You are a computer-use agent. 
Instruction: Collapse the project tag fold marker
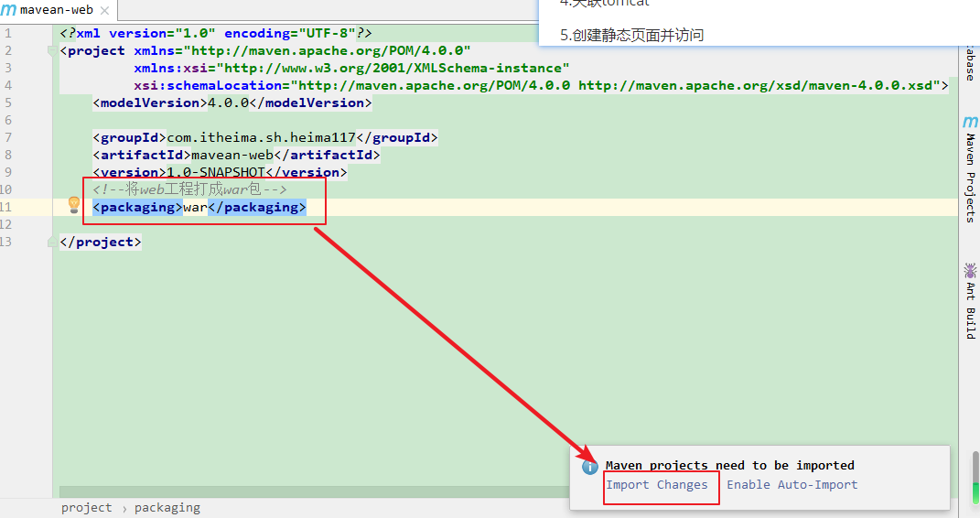click(x=53, y=51)
